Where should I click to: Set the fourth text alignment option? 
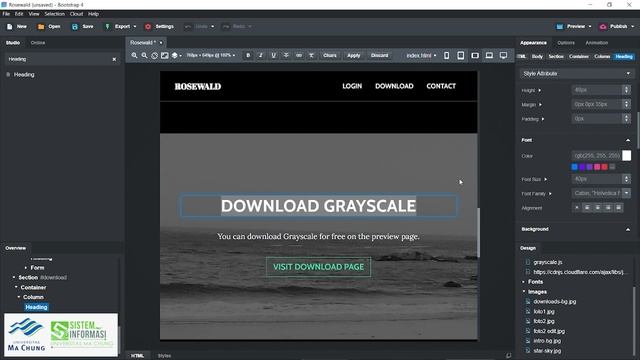(x=608, y=208)
